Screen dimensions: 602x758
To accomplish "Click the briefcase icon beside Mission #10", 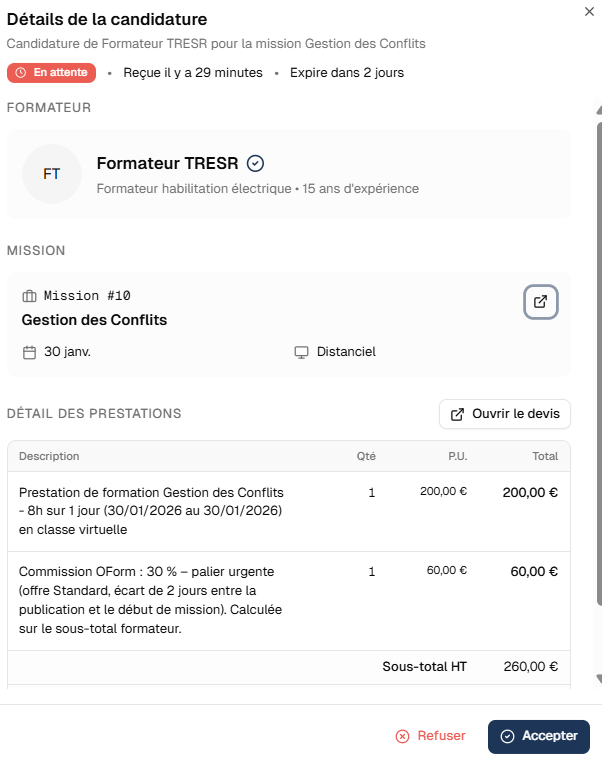I will (x=29, y=296).
